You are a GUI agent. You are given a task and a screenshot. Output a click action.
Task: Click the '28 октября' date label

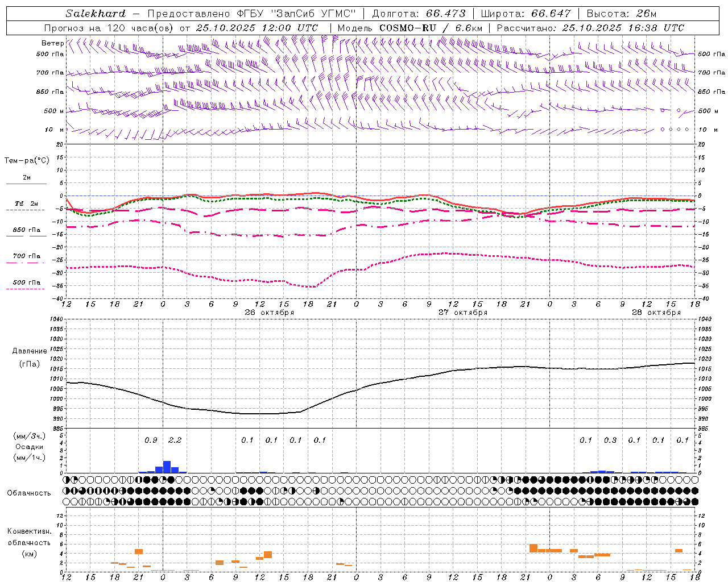(x=656, y=313)
